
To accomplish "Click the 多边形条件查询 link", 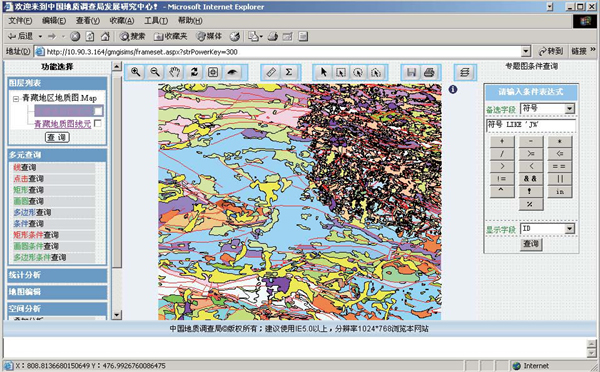I will pos(40,257).
